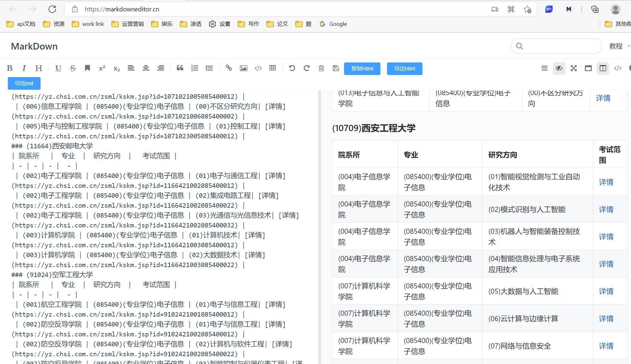
Task: Open the navigation outline list icon
Action: point(544,68)
